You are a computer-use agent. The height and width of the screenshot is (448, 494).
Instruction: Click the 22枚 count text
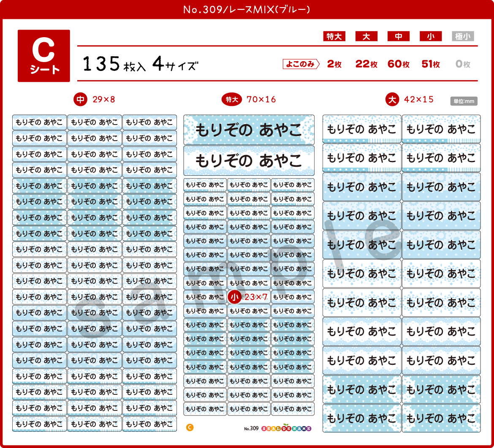(366, 64)
